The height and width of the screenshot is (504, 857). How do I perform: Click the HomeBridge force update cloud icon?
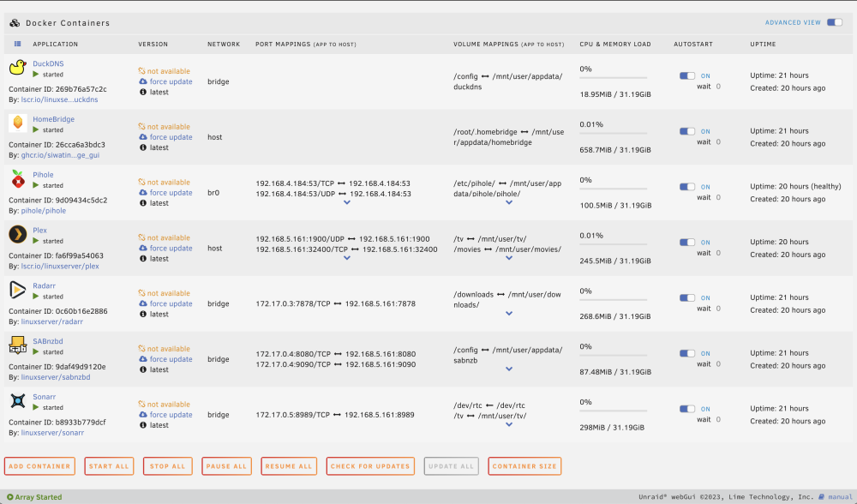(x=142, y=137)
